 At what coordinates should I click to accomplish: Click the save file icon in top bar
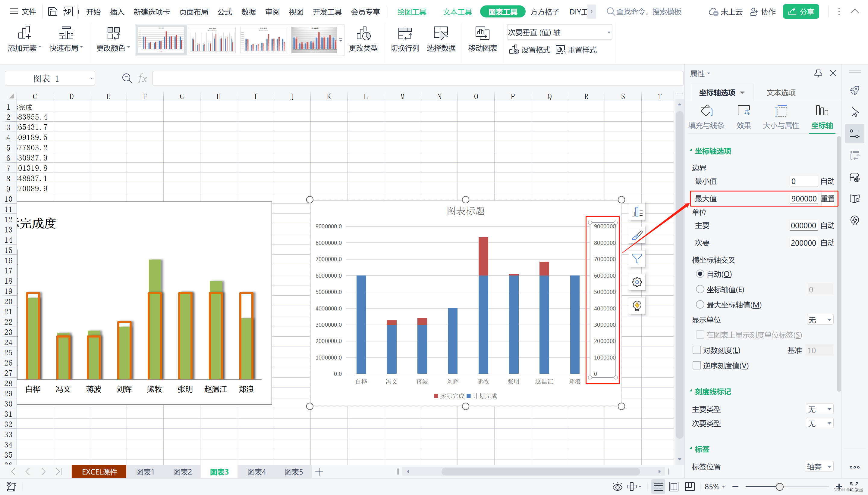click(x=52, y=11)
